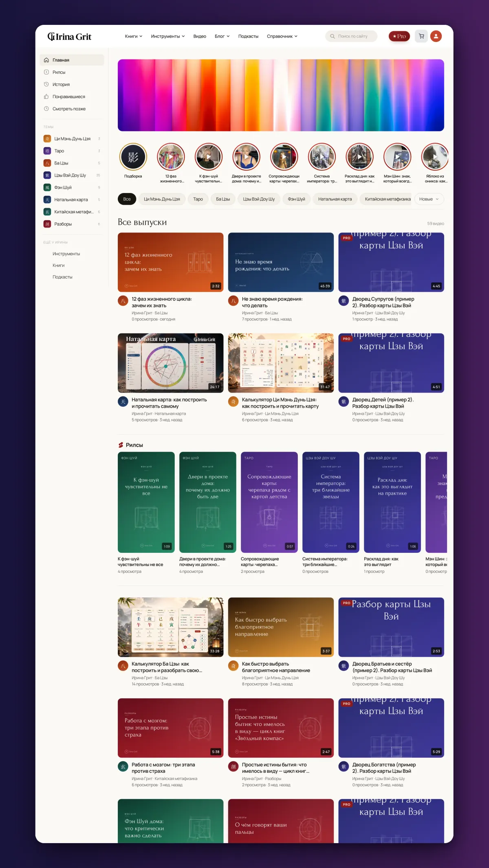Click the История clock icon

[x=46, y=84]
